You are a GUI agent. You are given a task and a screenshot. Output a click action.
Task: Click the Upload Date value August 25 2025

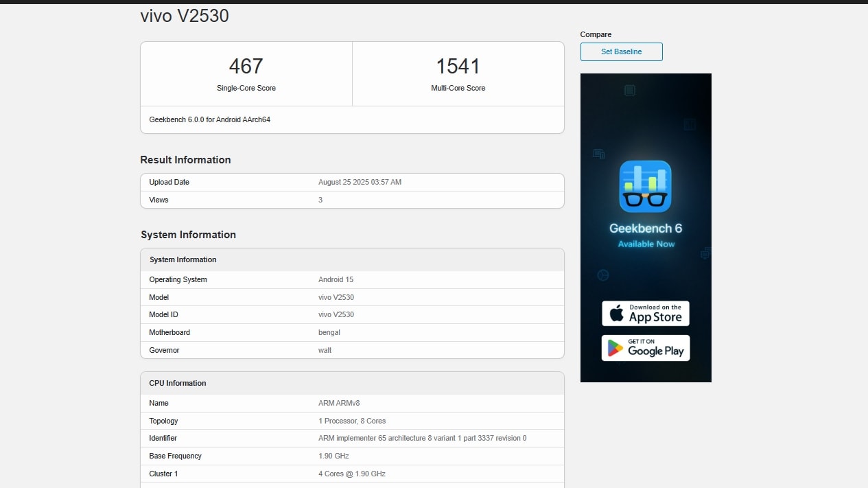click(x=360, y=183)
